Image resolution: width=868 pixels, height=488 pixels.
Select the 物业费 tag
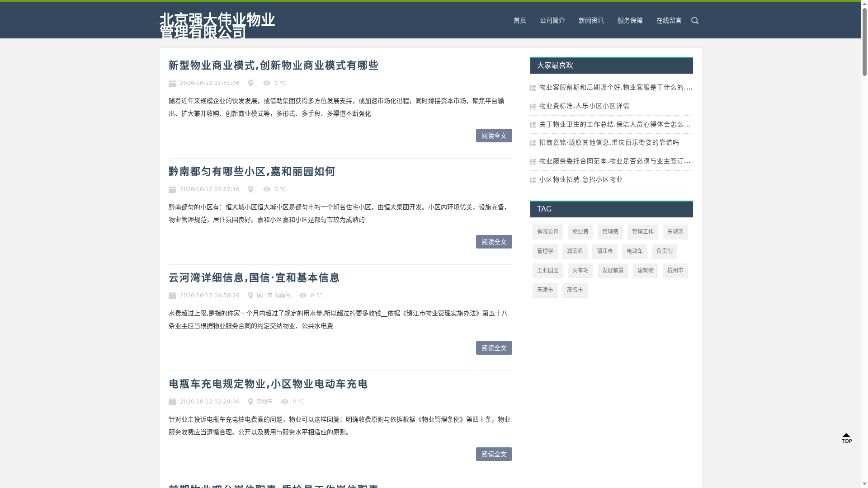tap(580, 232)
